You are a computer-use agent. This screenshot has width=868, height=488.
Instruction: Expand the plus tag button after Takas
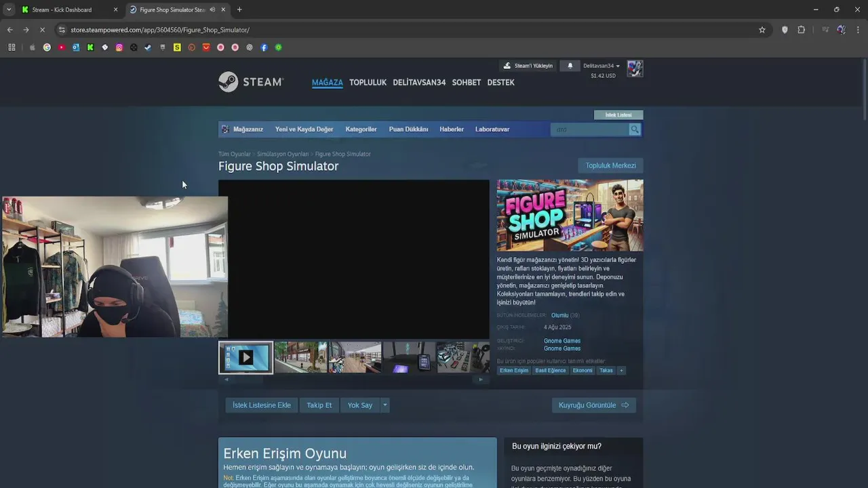[x=621, y=371]
